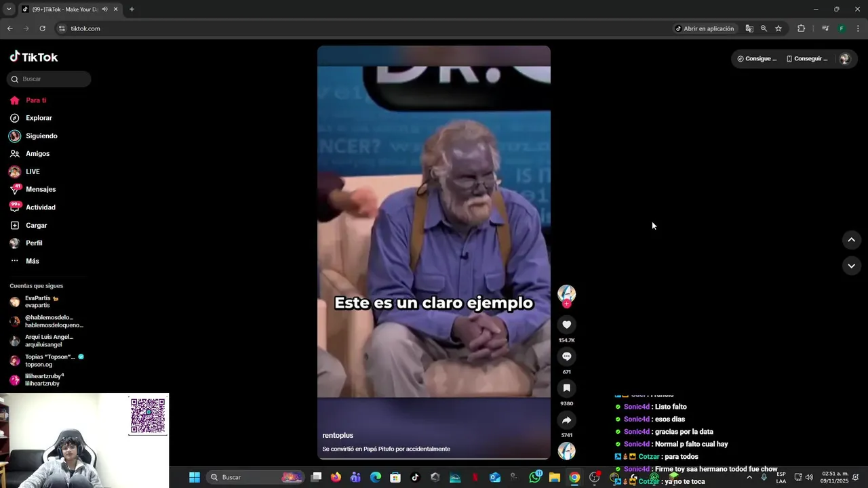
Task: Open the video's sound disc
Action: tap(566, 451)
